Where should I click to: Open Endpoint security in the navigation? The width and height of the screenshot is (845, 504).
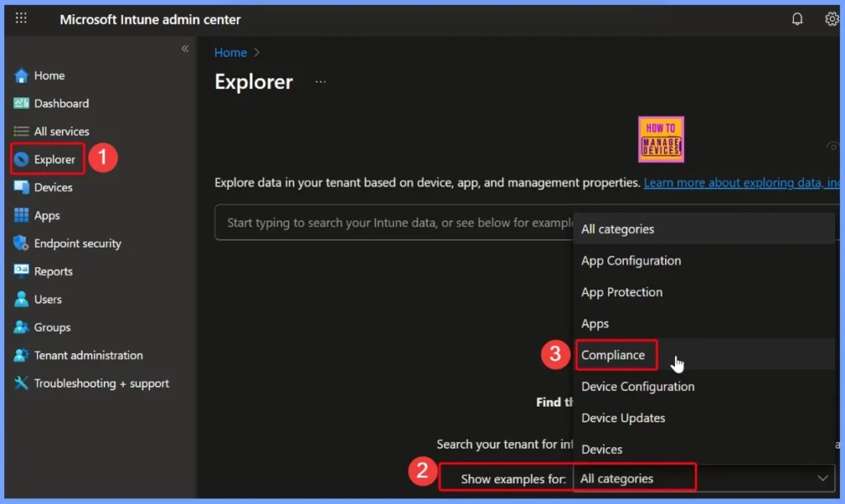click(x=78, y=243)
